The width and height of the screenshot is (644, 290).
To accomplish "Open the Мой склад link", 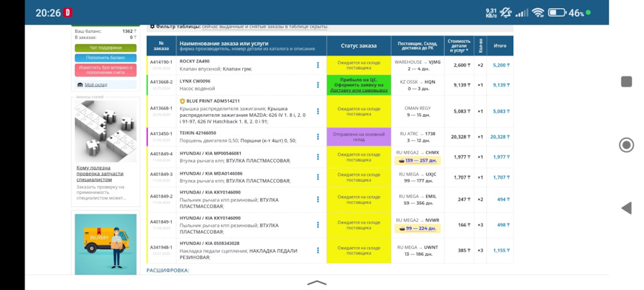I will click(96, 85).
